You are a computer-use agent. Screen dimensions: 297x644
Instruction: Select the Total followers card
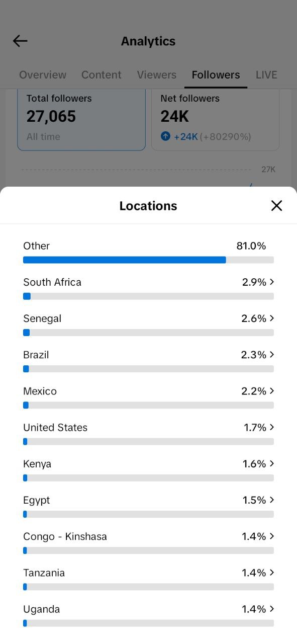pos(81,120)
